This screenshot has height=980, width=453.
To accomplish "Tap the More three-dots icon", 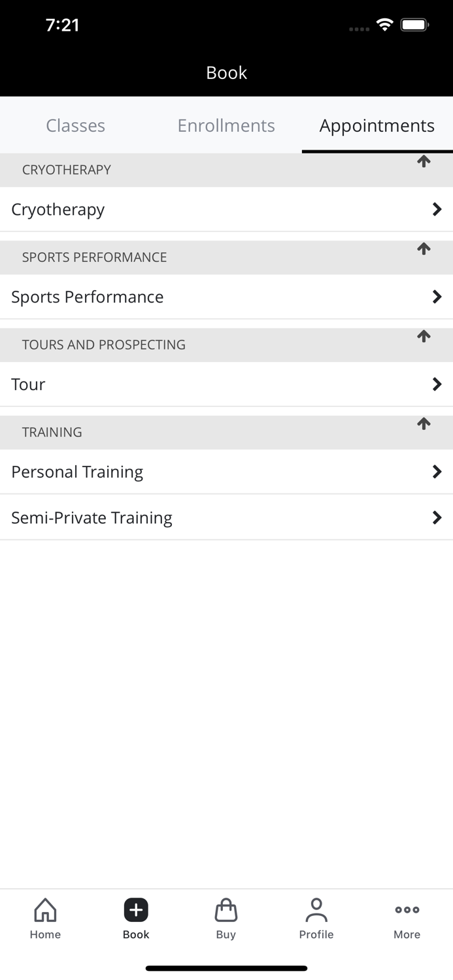I will (407, 910).
